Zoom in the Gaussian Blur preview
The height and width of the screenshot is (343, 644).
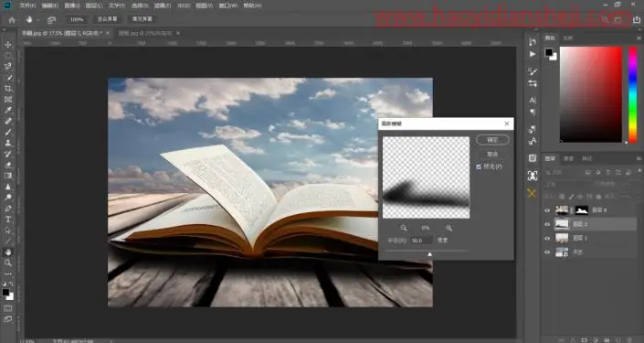449,228
